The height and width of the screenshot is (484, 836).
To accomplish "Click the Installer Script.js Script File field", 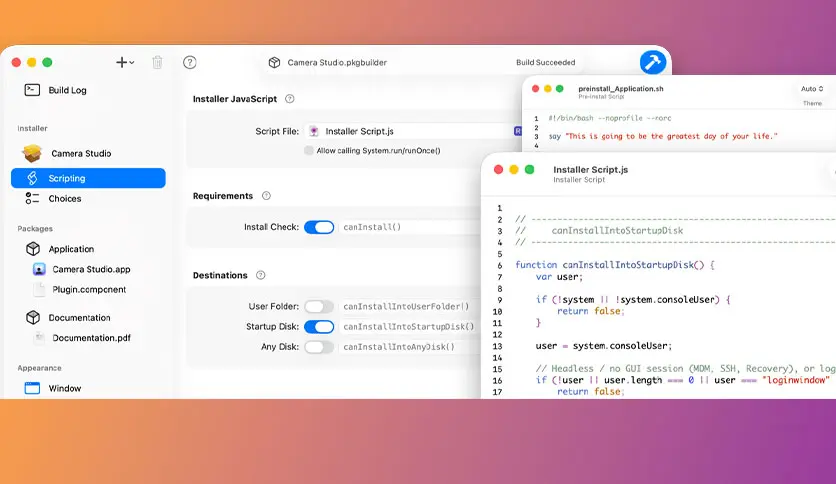I will pos(413,131).
